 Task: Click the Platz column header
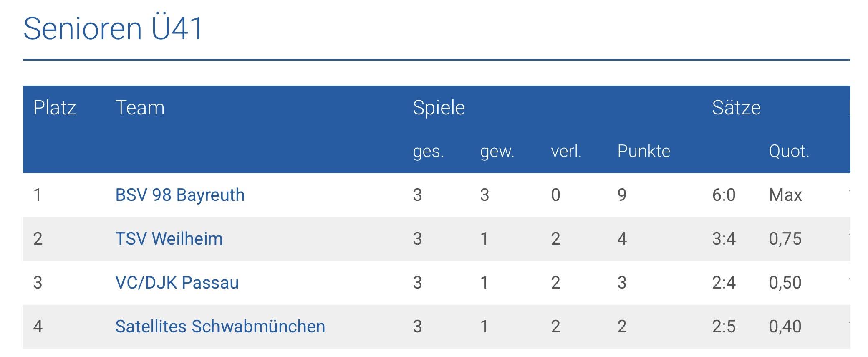click(54, 108)
